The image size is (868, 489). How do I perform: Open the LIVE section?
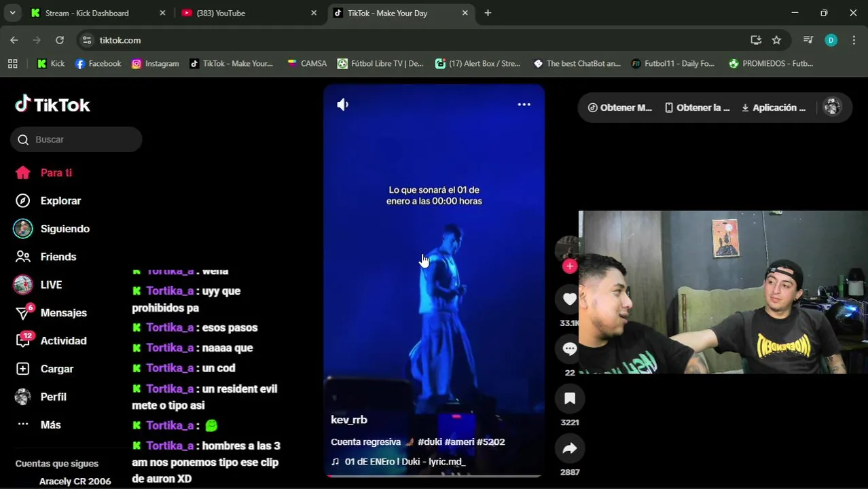39,285
